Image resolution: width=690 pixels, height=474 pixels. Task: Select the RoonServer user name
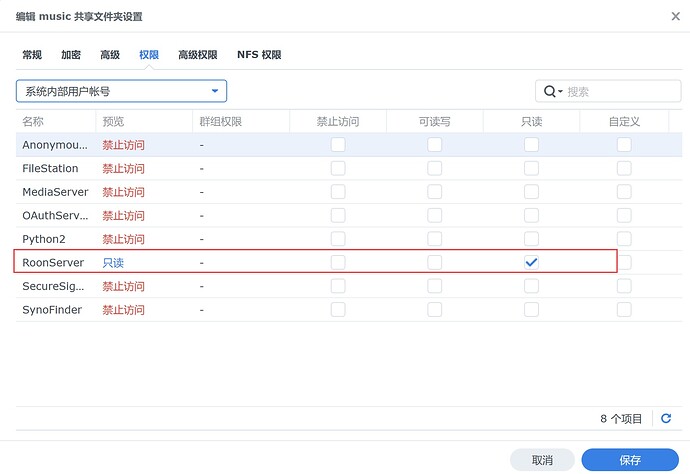53,263
